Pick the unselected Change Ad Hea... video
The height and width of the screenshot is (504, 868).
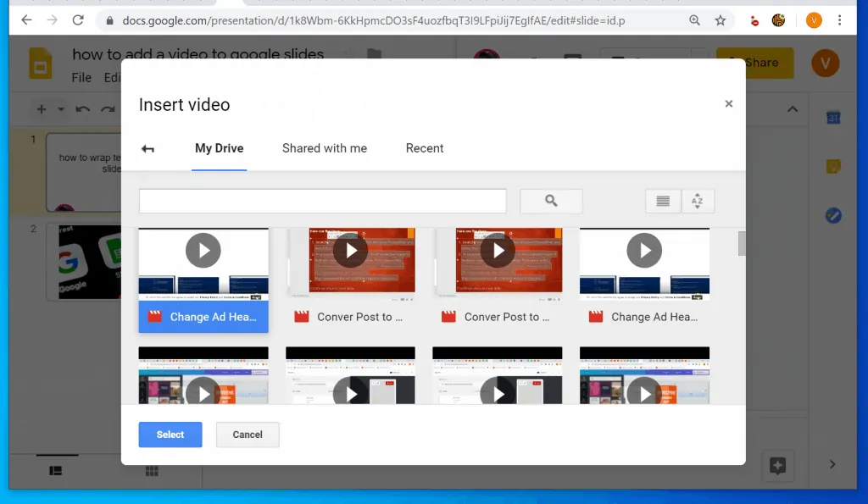click(x=644, y=263)
